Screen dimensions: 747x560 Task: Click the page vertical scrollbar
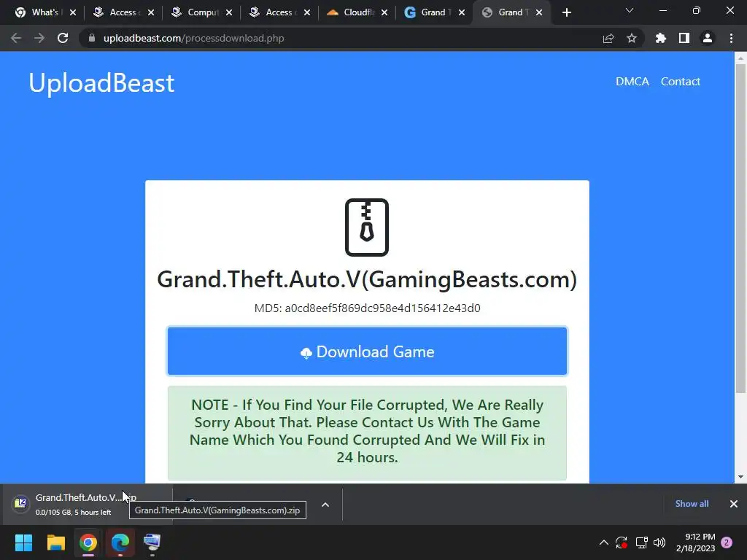[x=740, y=228]
